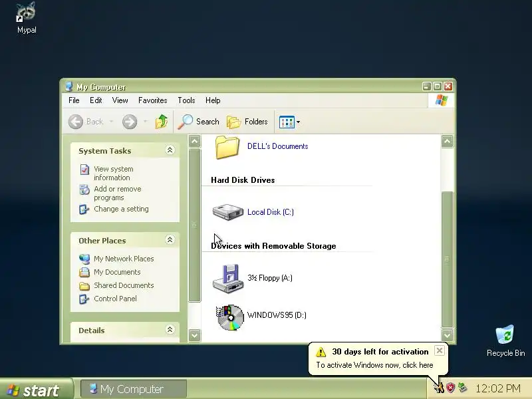Screen dimensions: 532x399
Task: Select the WINDOWS95 (D:) disc icon
Action: 230,317
